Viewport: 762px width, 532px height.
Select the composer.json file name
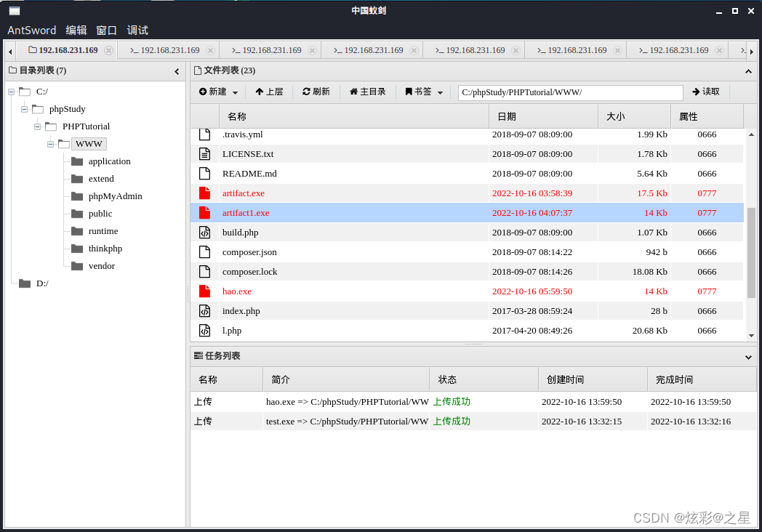click(x=249, y=251)
